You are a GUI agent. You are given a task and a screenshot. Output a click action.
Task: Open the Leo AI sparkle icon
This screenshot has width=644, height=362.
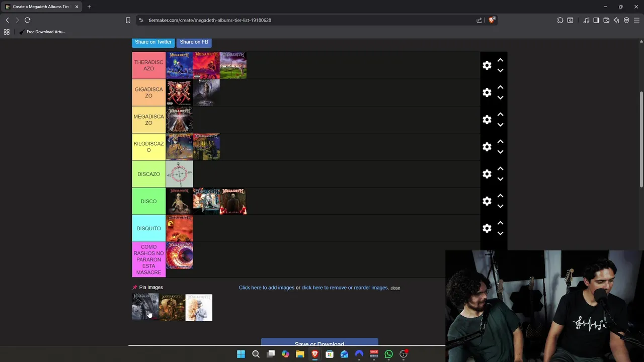point(616,20)
